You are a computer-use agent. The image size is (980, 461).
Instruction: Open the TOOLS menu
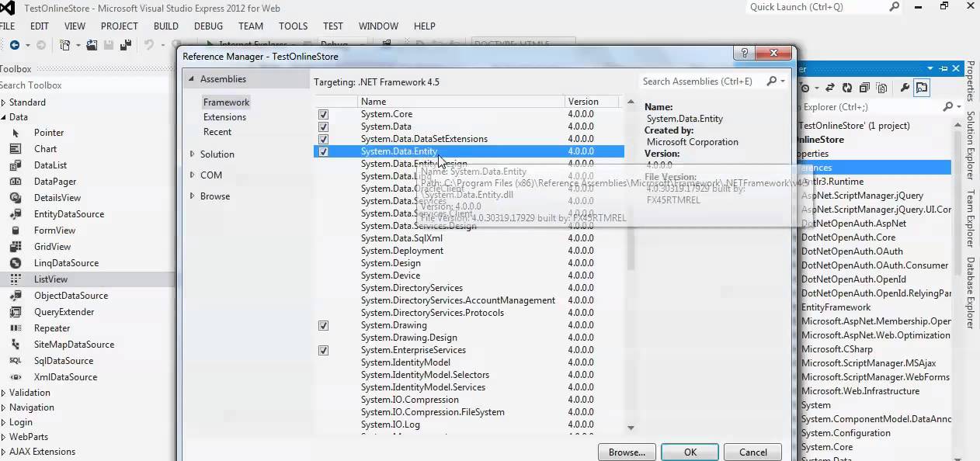[294, 26]
